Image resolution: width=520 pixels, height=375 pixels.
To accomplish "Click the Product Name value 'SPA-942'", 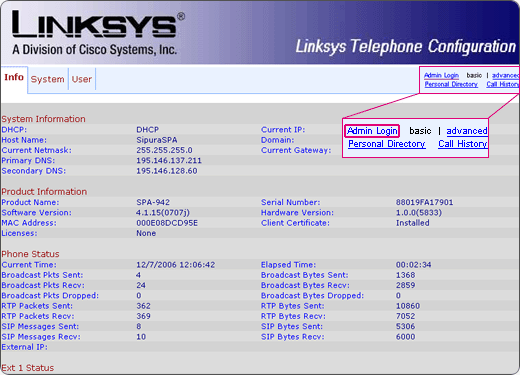I will click(x=153, y=202).
